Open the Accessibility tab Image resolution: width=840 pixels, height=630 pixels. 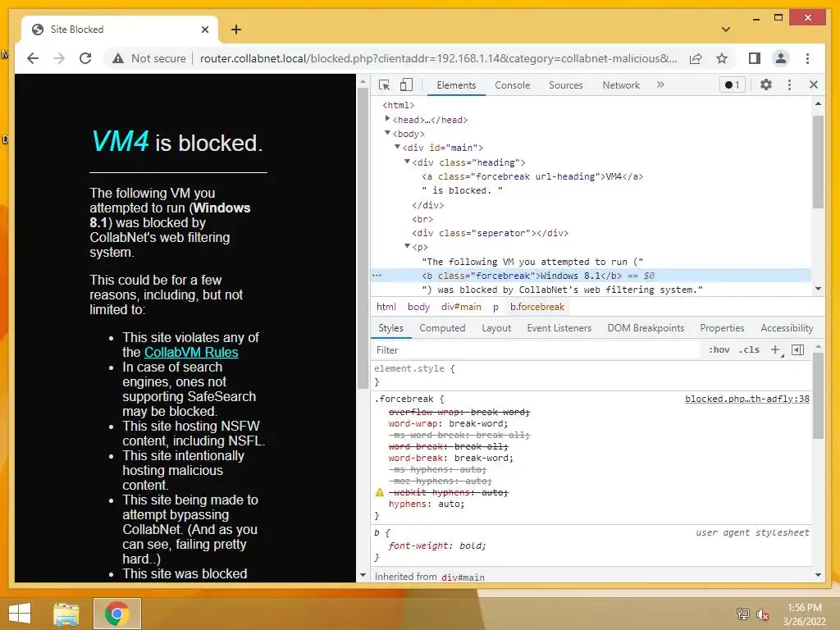(787, 328)
